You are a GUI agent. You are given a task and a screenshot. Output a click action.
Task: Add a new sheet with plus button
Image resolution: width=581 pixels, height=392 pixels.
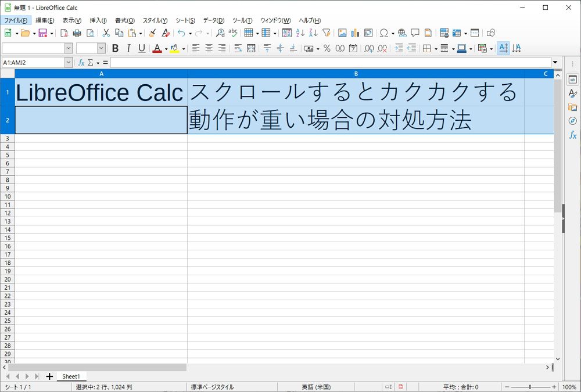(49, 376)
